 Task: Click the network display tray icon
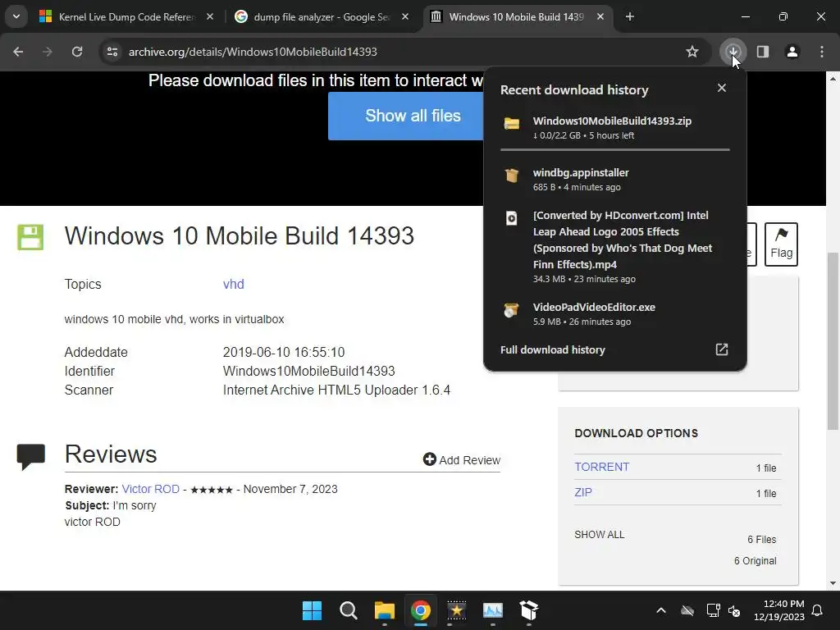(x=713, y=610)
